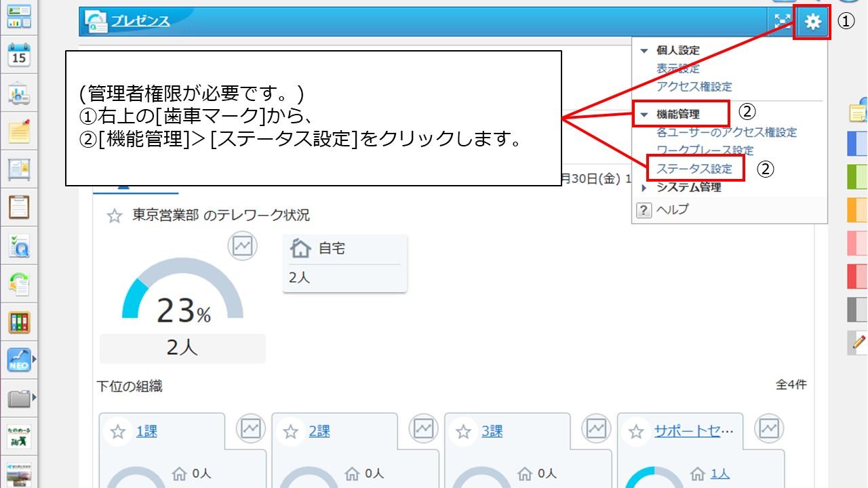868x488 pixels.
Task: Toggle the star beside サポートセ…
Action: point(635,430)
